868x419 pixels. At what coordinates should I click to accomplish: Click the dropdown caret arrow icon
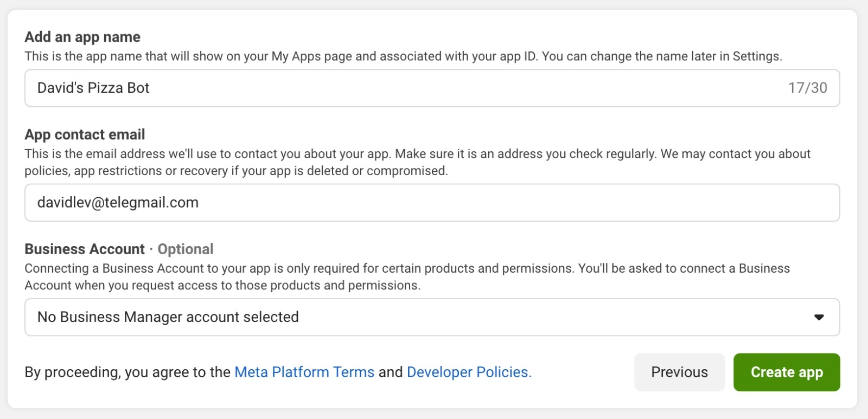pyautogui.click(x=819, y=318)
